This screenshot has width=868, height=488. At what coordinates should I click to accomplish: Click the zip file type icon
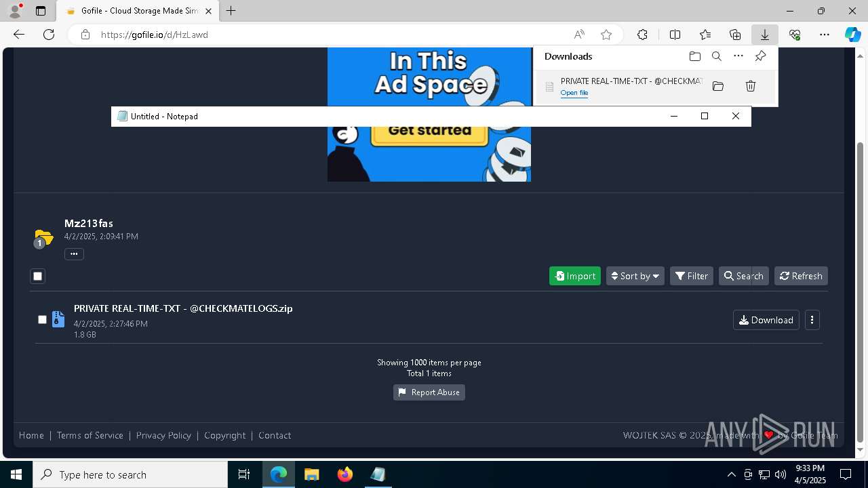[58, 319]
